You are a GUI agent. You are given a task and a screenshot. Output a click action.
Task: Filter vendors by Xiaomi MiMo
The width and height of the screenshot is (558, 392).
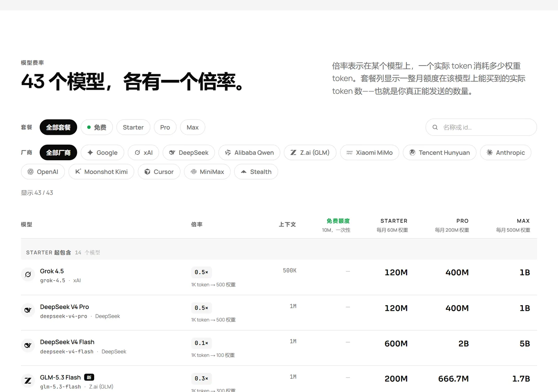click(370, 153)
